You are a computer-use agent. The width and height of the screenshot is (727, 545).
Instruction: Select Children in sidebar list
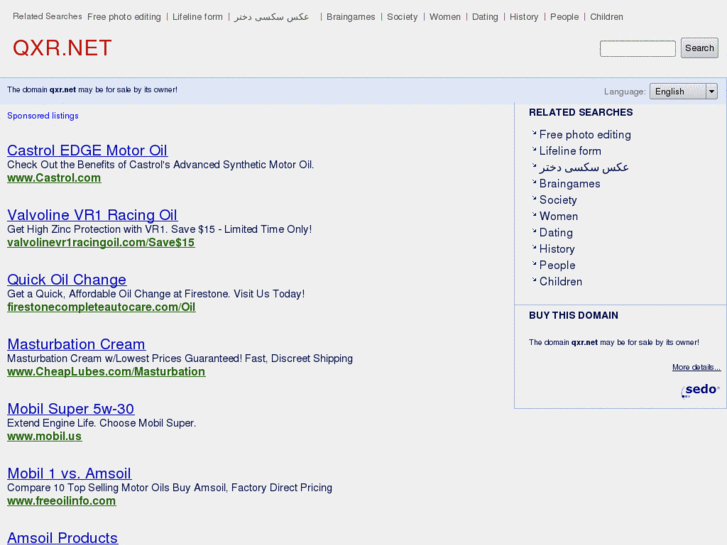561,282
